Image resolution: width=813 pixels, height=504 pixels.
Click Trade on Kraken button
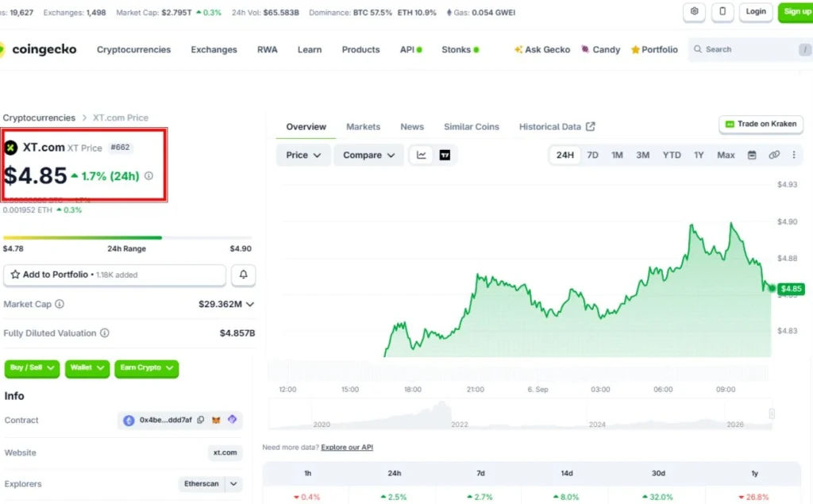761,124
